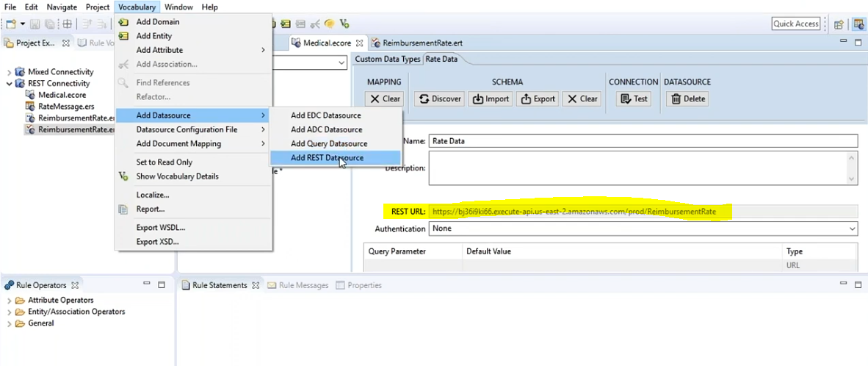Select Add Domain from Vocabulary menu
868x366 pixels.
[x=157, y=22]
